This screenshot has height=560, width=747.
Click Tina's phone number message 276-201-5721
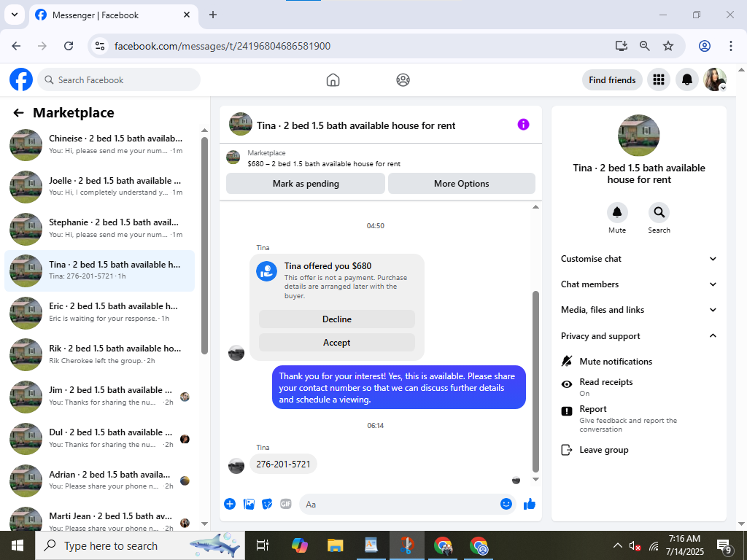pyautogui.click(x=283, y=464)
